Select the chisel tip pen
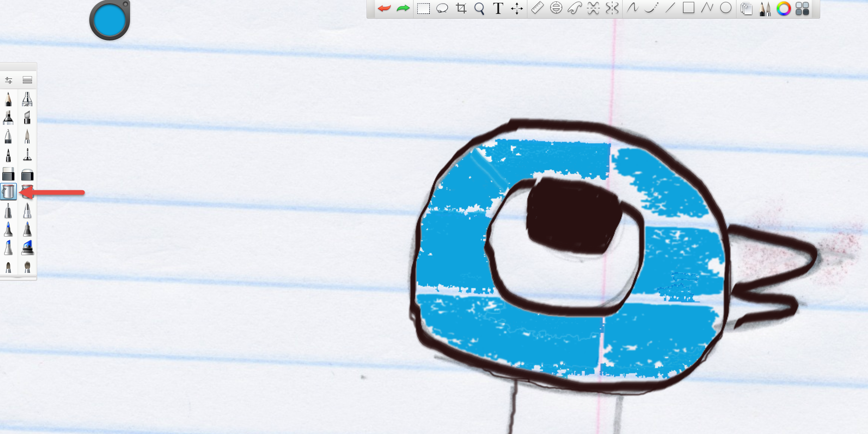Image resolution: width=868 pixels, height=434 pixels. pyautogui.click(x=27, y=117)
